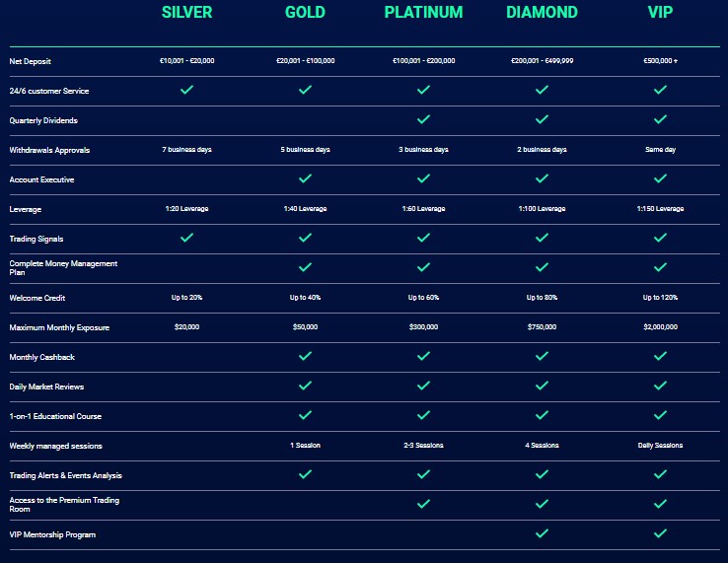Screen dimensions: 728x563
Task: Click Platinum's Quarterly Dividends checkmark
Action: click(x=423, y=119)
